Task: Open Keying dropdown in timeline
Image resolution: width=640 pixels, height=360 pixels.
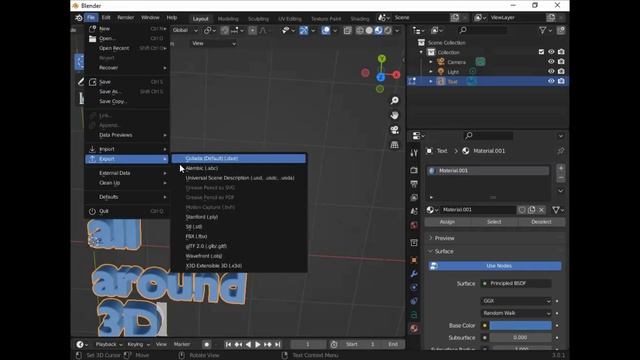Action: (138, 344)
